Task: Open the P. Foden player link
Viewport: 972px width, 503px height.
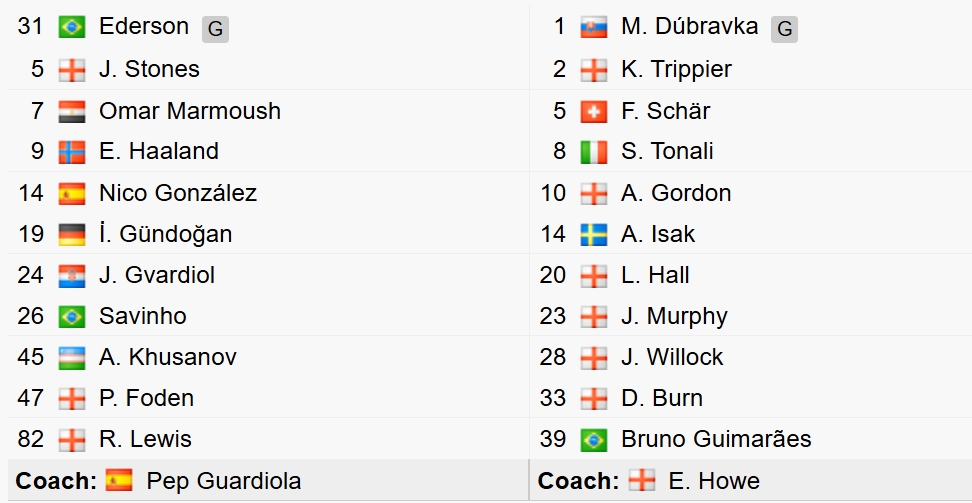Action: 146,398
